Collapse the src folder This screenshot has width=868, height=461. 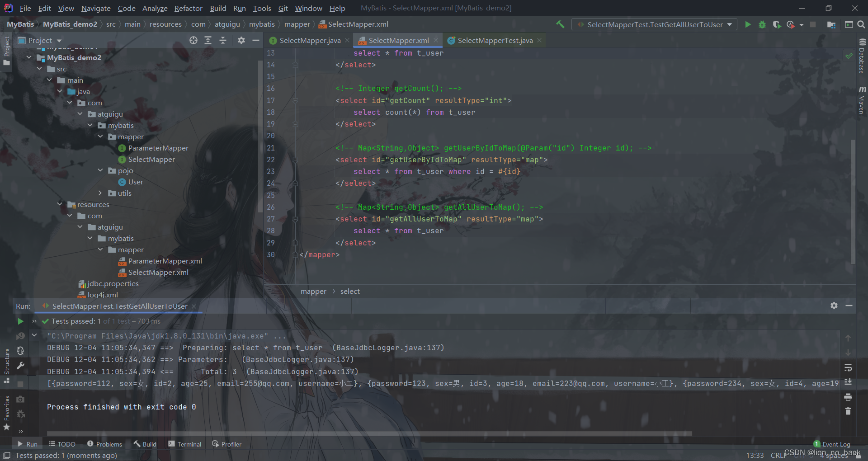coord(39,69)
